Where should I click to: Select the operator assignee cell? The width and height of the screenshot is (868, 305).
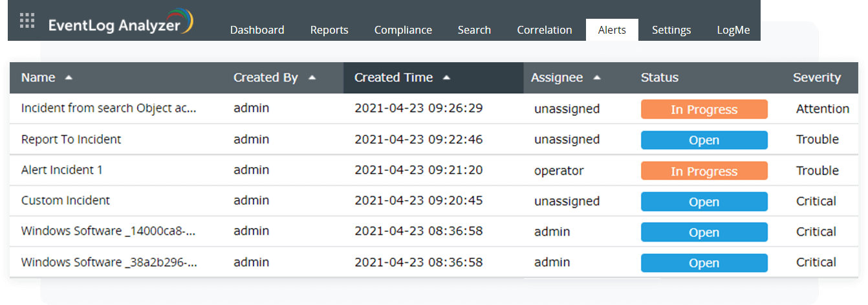[559, 171]
